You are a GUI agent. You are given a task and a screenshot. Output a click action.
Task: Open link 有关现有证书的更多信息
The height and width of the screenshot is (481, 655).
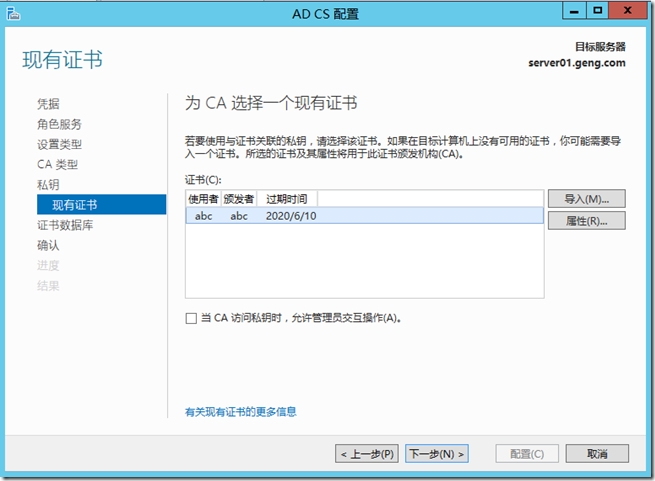click(241, 412)
